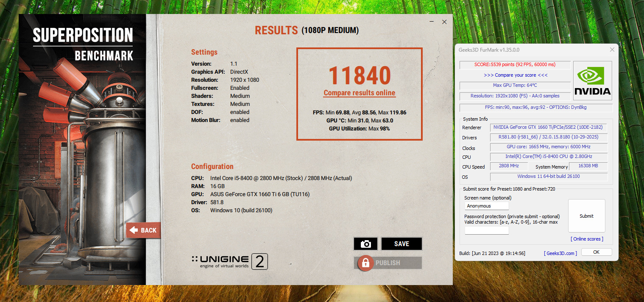The height and width of the screenshot is (302, 644).
Task: Click the Drivers R581.80 field
Action: tap(549, 137)
